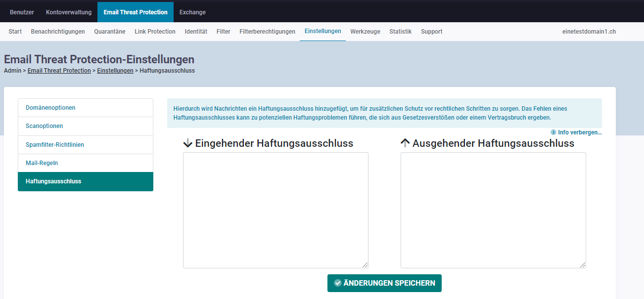The width and height of the screenshot is (644, 299).
Task: Click the up arrow icon for outgoing disclaimer
Action: 405,143
